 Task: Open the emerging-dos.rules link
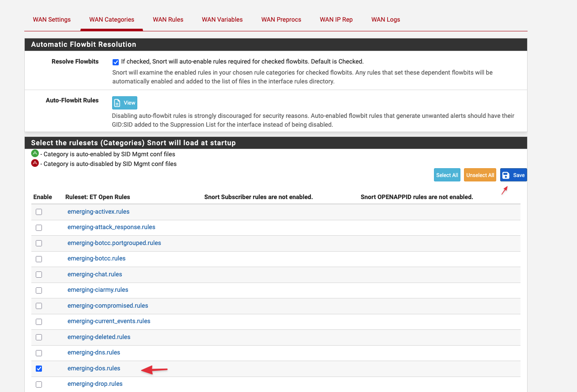pyautogui.click(x=94, y=368)
